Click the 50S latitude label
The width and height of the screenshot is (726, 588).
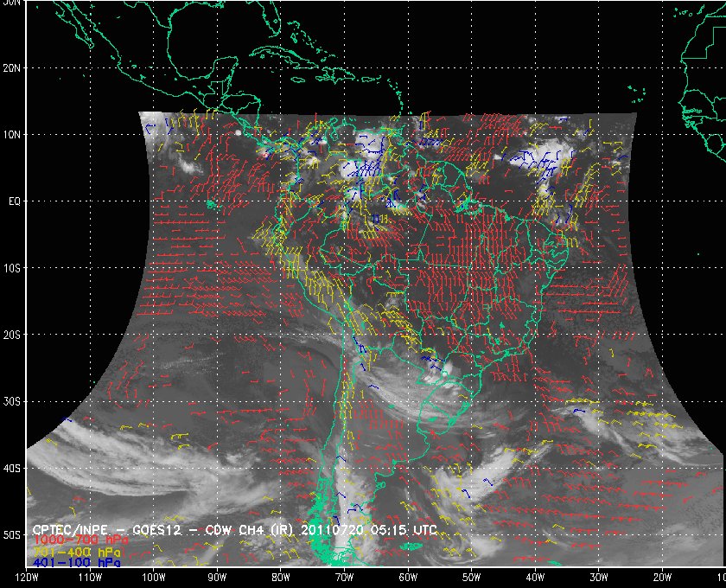[x=11, y=535]
